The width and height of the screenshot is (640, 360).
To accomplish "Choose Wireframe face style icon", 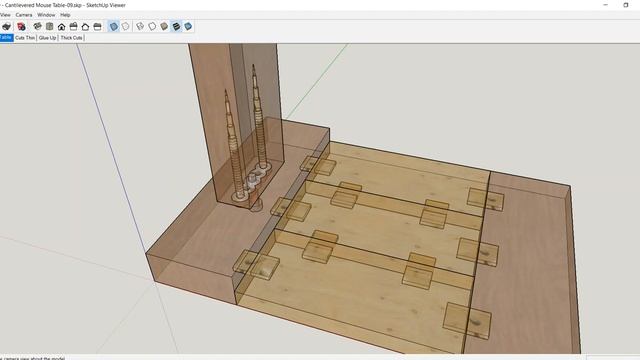I will (x=140, y=27).
